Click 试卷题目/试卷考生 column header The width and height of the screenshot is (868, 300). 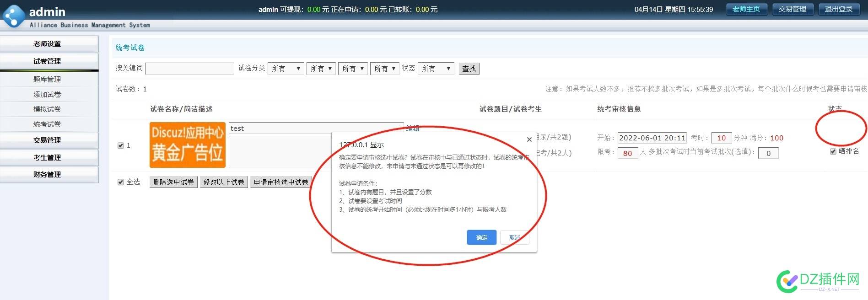511,109
